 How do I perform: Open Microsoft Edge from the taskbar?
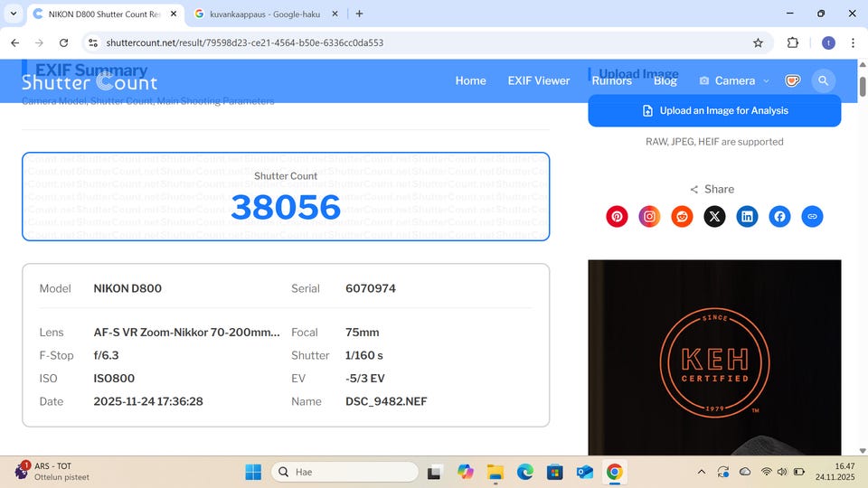tap(524, 472)
